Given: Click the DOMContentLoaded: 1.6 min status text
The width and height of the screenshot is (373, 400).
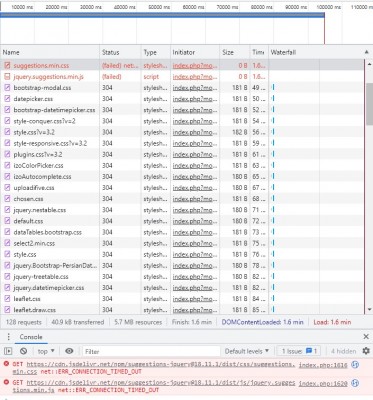Looking at the screenshot, I should click(x=262, y=322).
